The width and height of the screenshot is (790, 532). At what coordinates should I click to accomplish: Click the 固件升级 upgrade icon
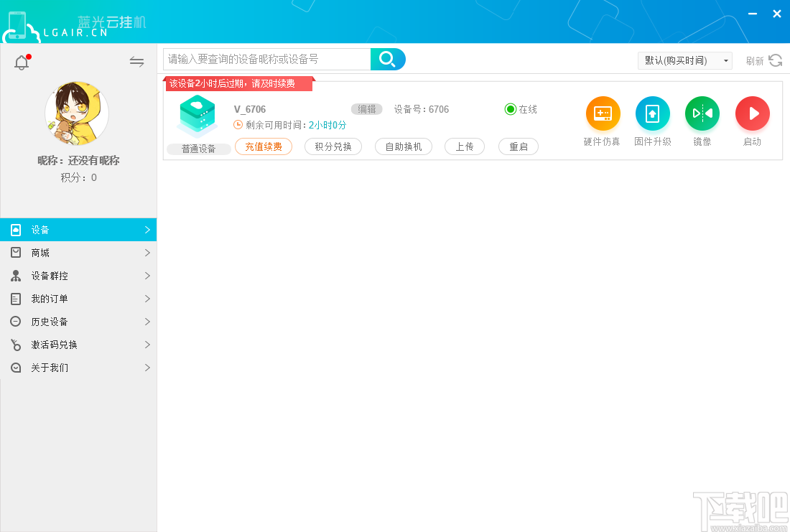coord(652,113)
